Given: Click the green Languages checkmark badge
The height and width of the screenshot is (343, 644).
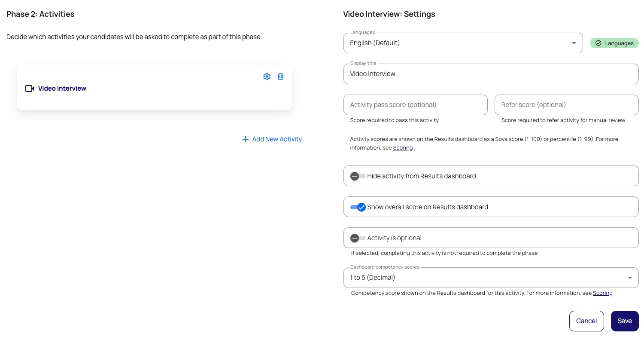Looking at the screenshot, I should click(x=614, y=43).
